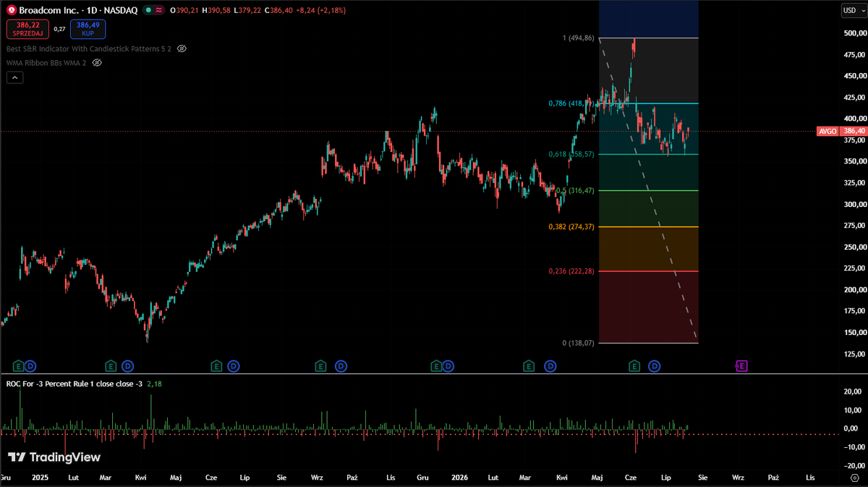Click dividend D marker near Cze 2026

coord(655,366)
